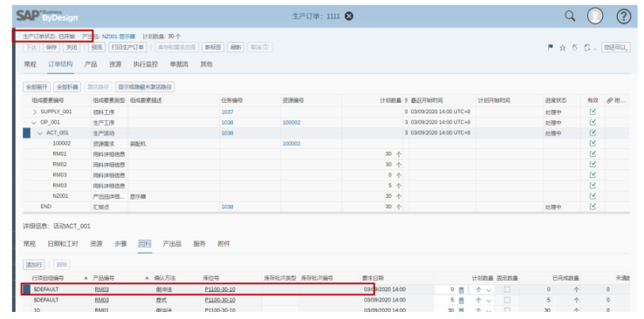This screenshot has height=319, width=644.
Task: Click the 预览 (Preview) button
Action: (97, 47)
